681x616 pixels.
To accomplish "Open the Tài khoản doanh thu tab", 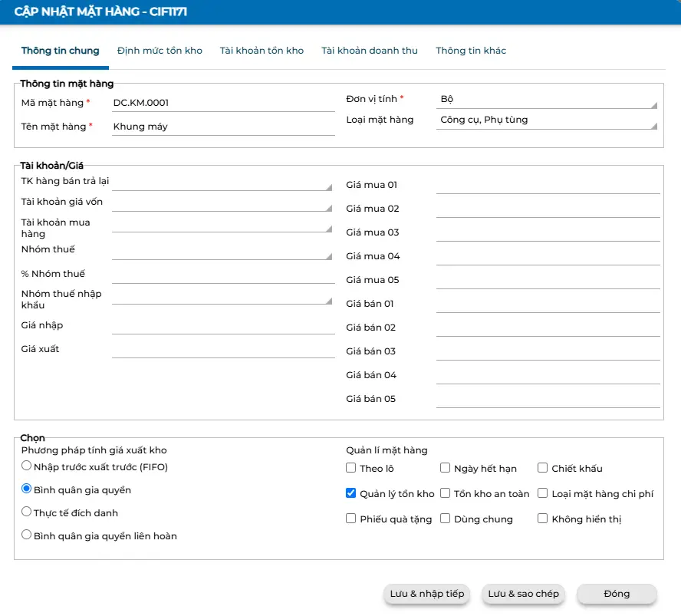I will pyautogui.click(x=369, y=51).
